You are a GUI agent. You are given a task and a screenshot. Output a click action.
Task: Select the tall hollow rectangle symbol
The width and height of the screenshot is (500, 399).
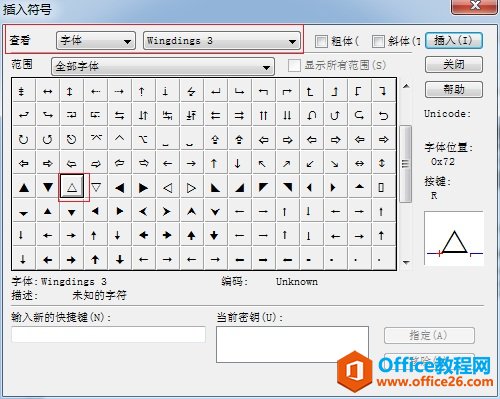click(x=381, y=188)
